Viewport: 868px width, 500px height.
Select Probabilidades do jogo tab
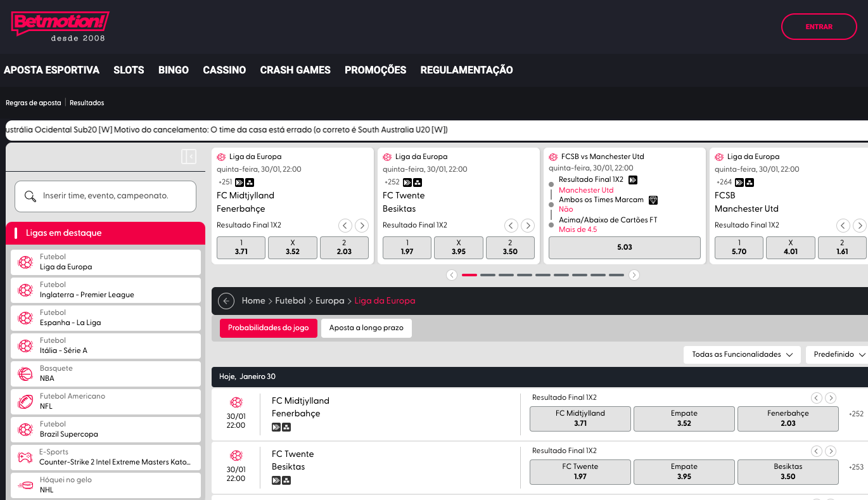pos(269,328)
